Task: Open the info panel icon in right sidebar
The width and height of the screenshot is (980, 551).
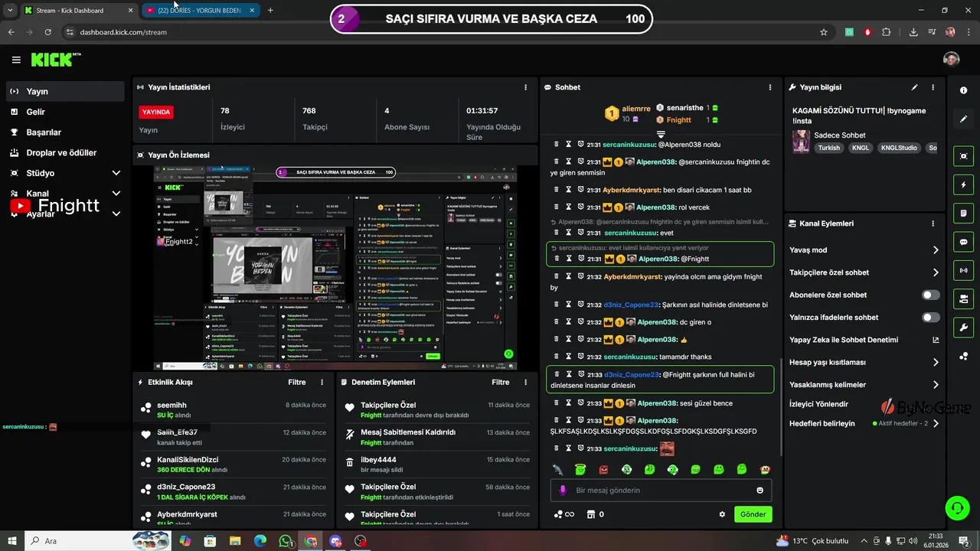Action: click(x=963, y=90)
